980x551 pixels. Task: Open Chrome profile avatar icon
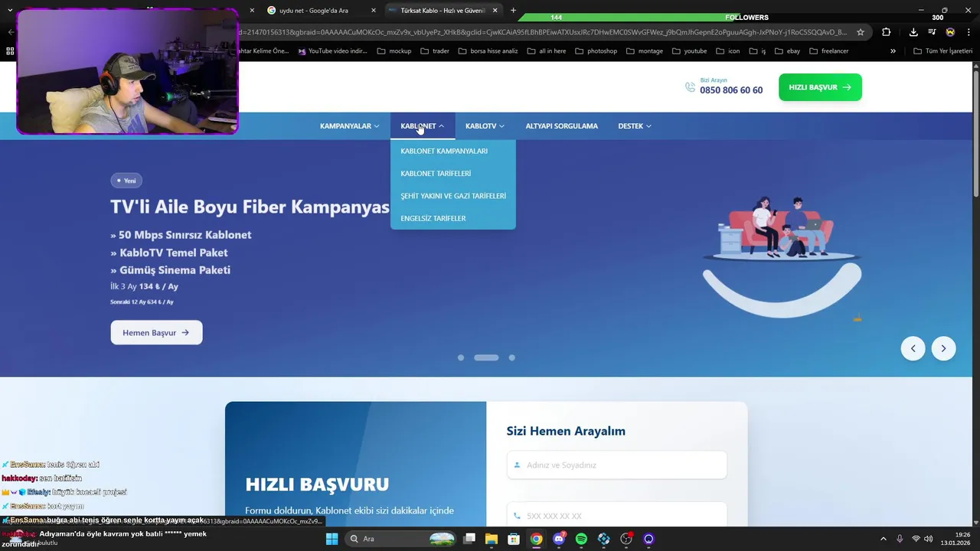point(950,32)
